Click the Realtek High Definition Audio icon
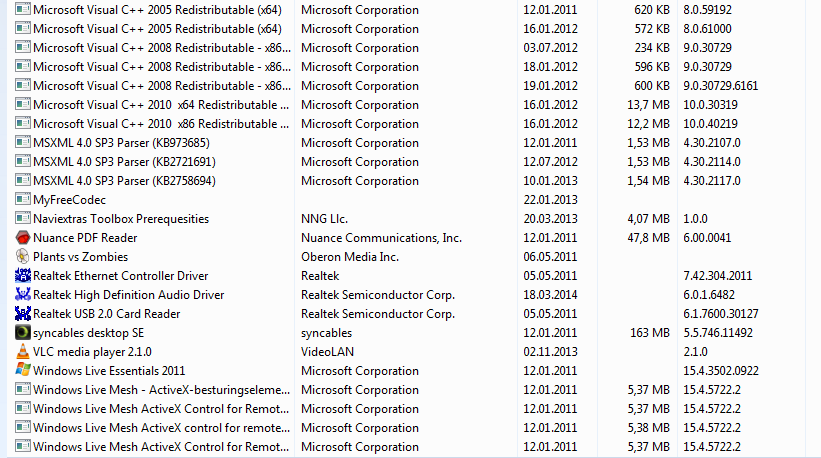Screen dimensions: 821x458 click(23, 295)
